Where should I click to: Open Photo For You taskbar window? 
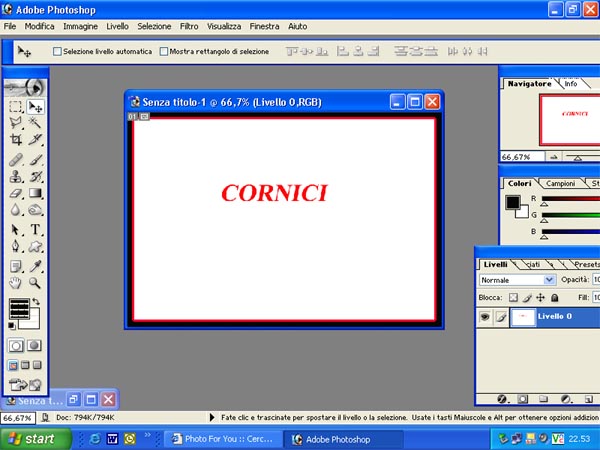point(223,439)
